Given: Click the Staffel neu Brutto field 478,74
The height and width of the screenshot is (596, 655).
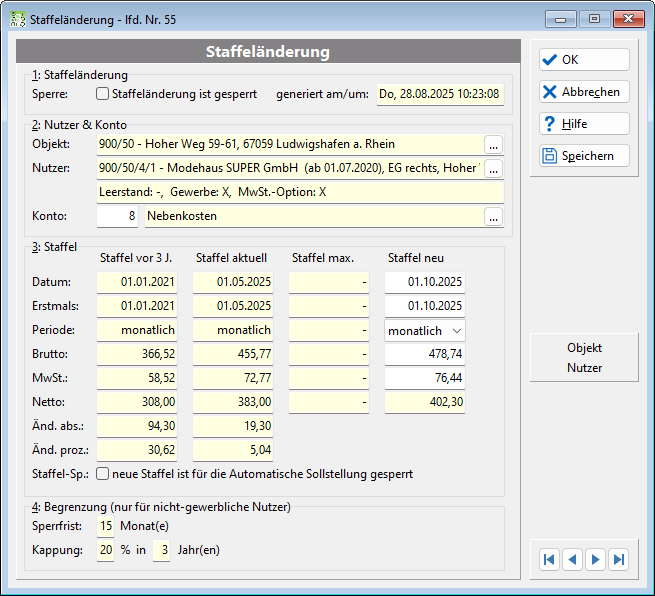Looking at the screenshot, I should coord(424,354).
